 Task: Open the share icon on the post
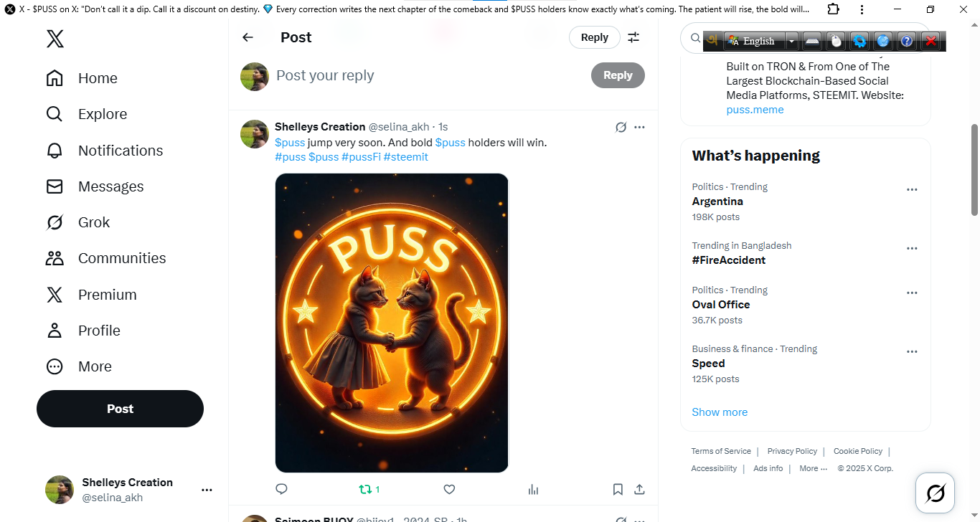pos(639,489)
